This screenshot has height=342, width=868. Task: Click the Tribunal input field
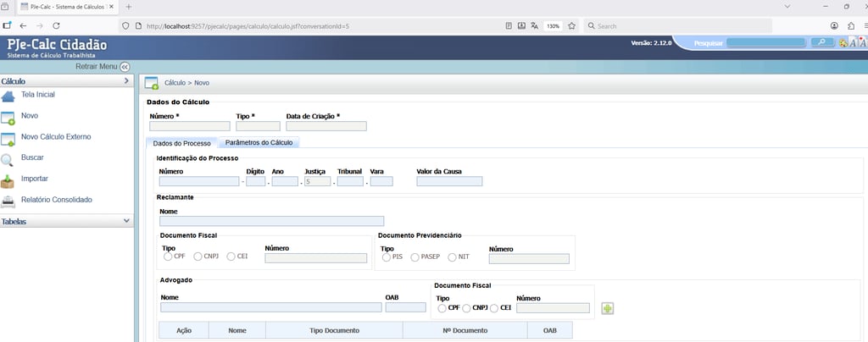[350, 181]
